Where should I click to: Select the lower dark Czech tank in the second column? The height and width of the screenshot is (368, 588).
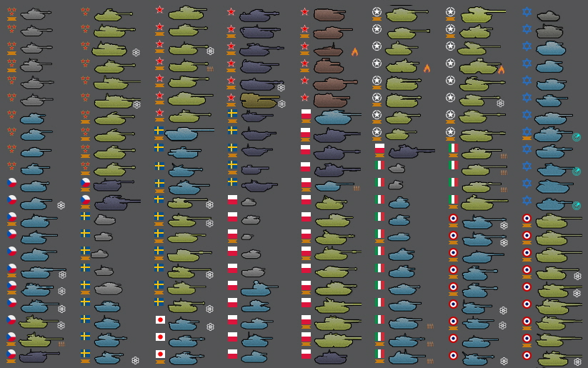(x=117, y=202)
